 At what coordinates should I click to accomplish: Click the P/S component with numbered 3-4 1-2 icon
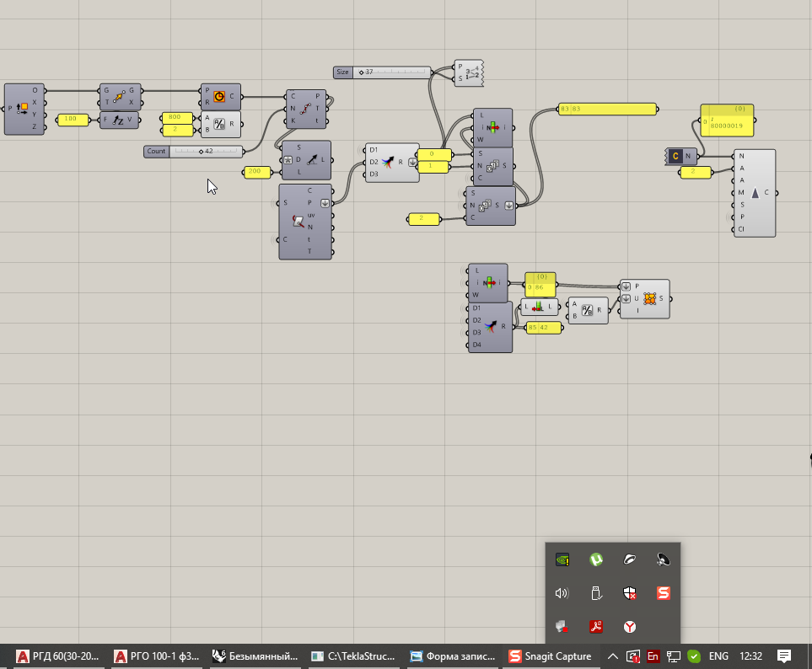pos(471,73)
